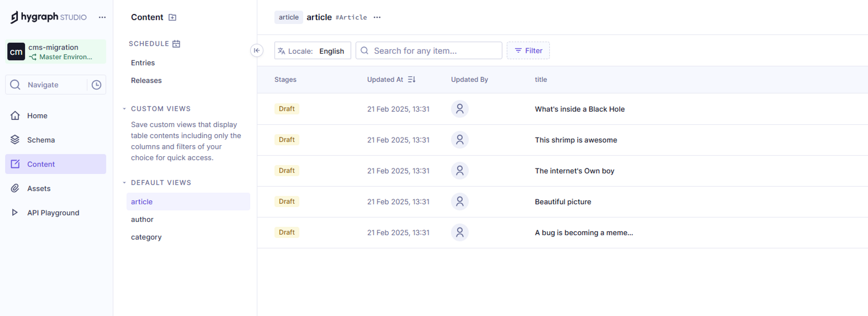Image resolution: width=868 pixels, height=316 pixels.
Task: Click the article model tag
Action: [x=289, y=17]
